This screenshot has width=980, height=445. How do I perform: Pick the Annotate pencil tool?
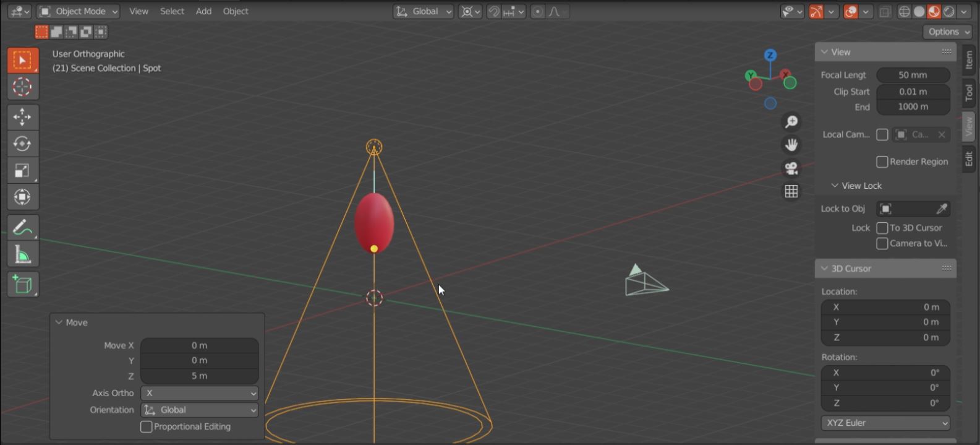tap(22, 228)
